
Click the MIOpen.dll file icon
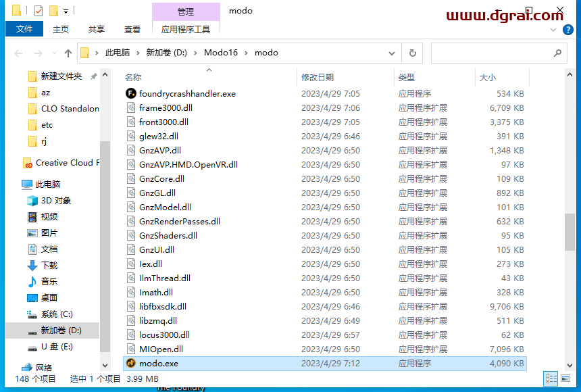pyautogui.click(x=131, y=349)
